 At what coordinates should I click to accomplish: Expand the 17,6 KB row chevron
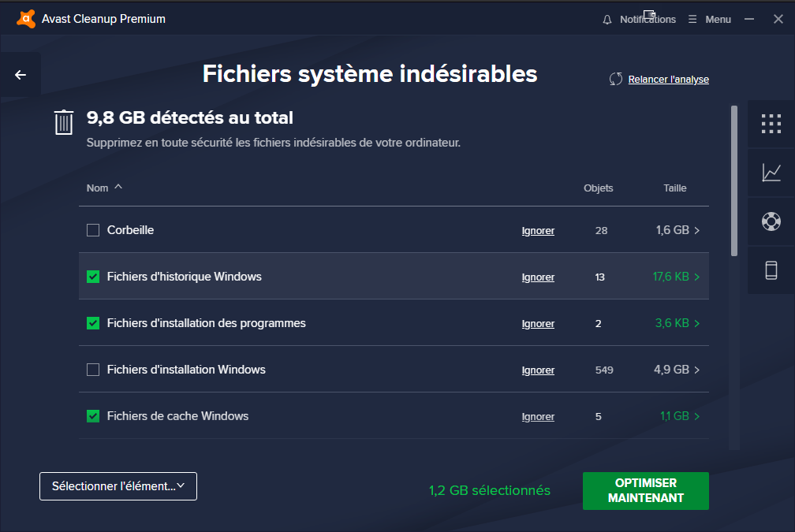coord(697,277)
